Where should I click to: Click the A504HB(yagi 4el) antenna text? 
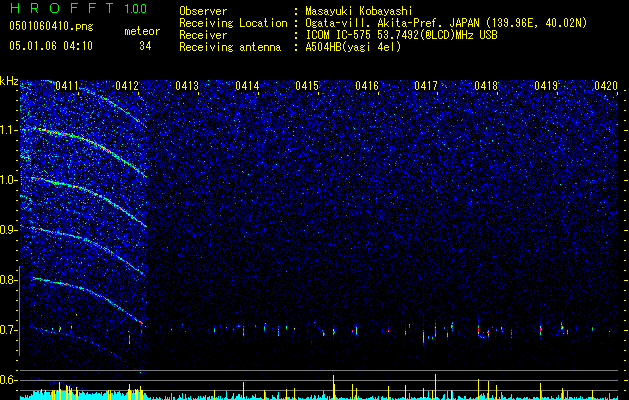pyautogui.click(x=353, y=47)
